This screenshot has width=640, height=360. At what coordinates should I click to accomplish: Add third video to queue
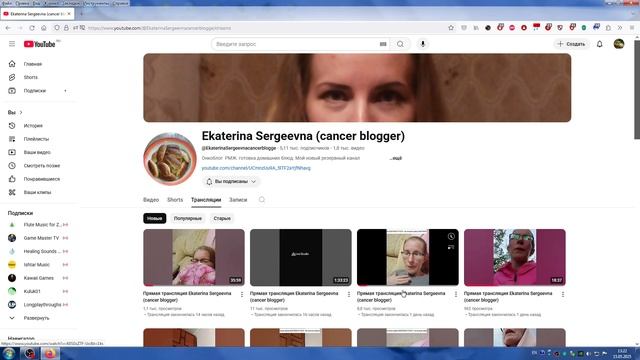click(451, 247)
